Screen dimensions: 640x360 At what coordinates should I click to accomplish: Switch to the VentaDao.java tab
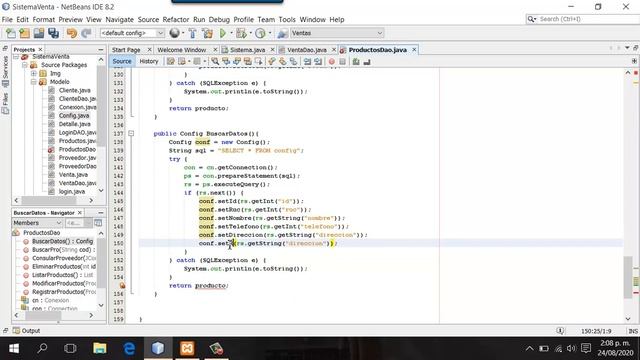307,50
